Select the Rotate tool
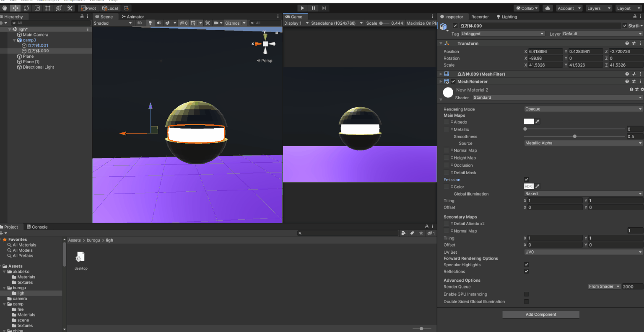Image resolution: width=644 pixels, height=332 pixels. pos(26,8)
